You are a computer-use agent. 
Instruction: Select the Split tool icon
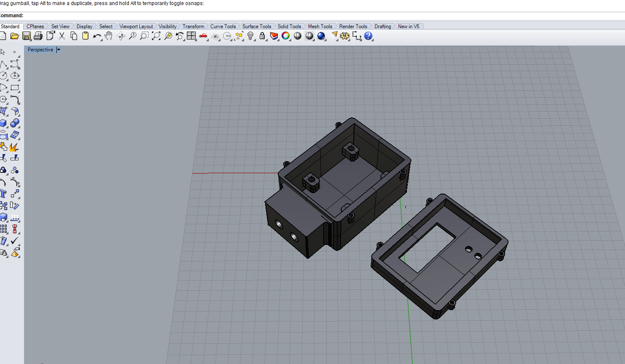click(x=15, y=158)
